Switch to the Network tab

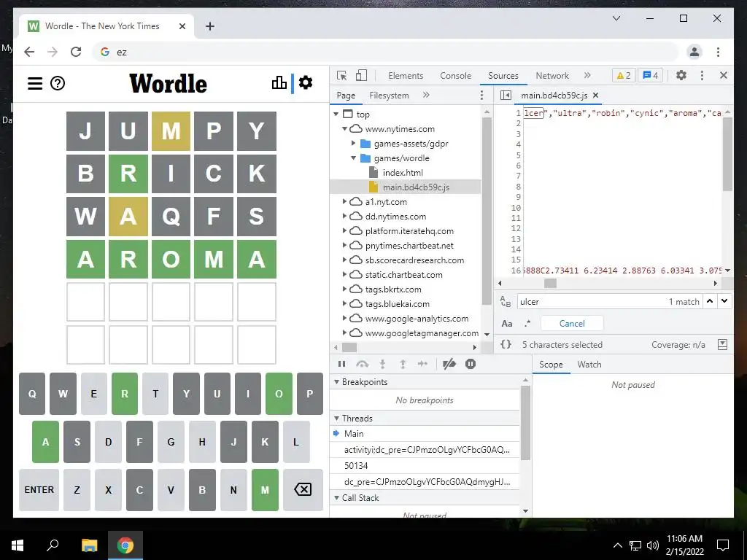click(x=552, y=75)
